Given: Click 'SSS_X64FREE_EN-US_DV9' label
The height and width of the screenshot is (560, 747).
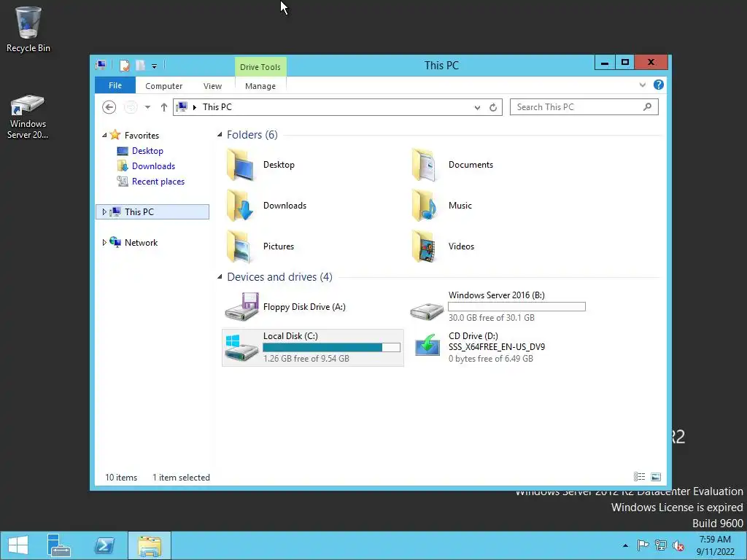Looking at the screenshot, I should click(496, 347).
